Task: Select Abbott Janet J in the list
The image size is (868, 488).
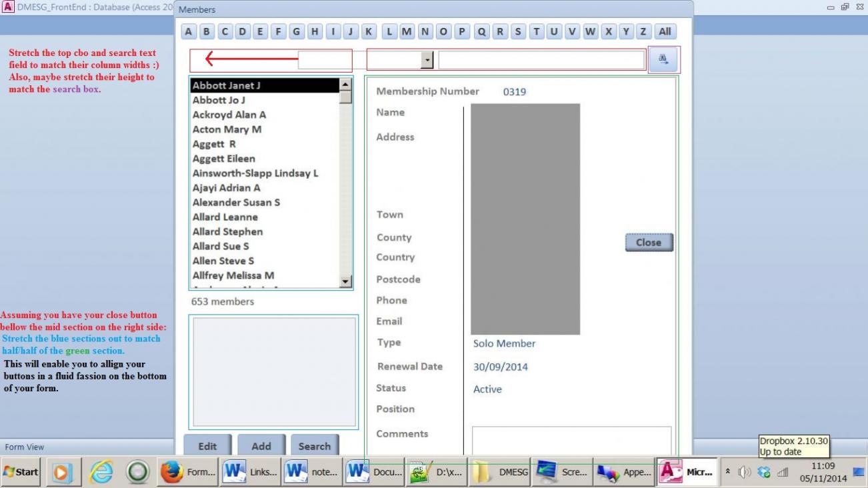Action: (265, 85)
